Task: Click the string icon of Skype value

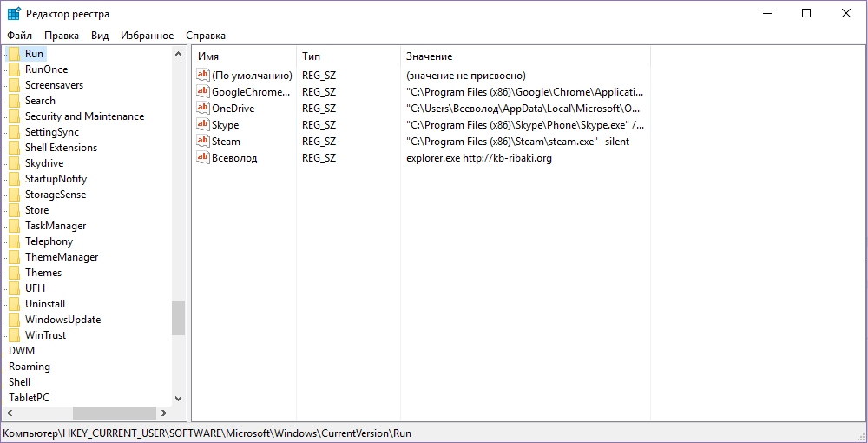Action: (x=204, y=124)
